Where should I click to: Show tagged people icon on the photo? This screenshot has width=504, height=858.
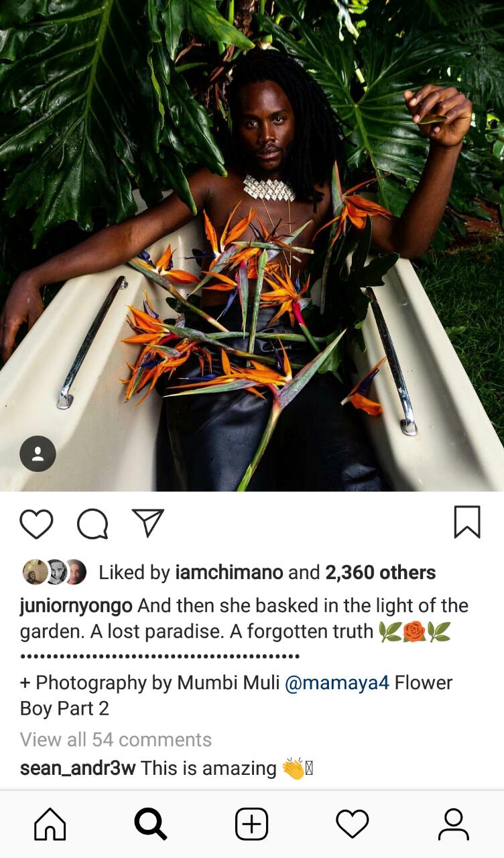click(38, 454)
